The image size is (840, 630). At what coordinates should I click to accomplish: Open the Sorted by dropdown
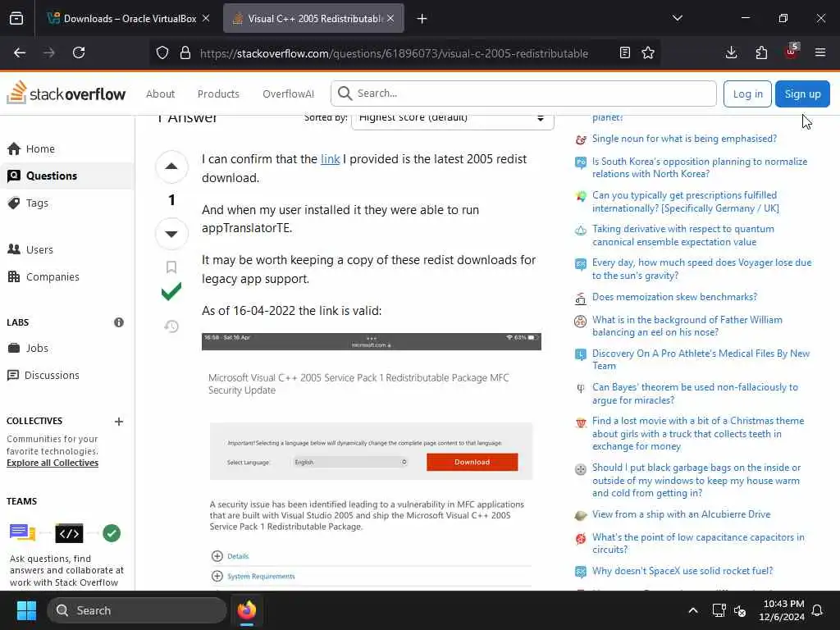click(x=452, y=118)
